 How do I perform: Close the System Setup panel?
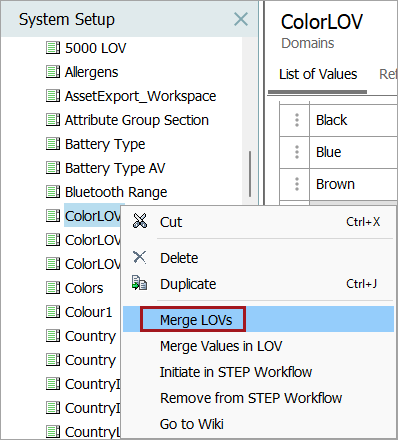click(241, 19)
